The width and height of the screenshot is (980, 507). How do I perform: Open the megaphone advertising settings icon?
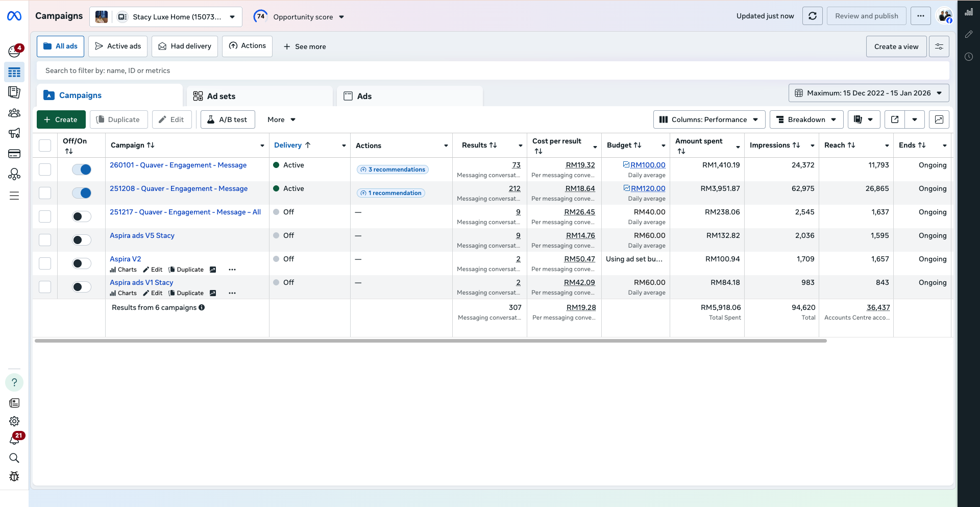(14, 133)
